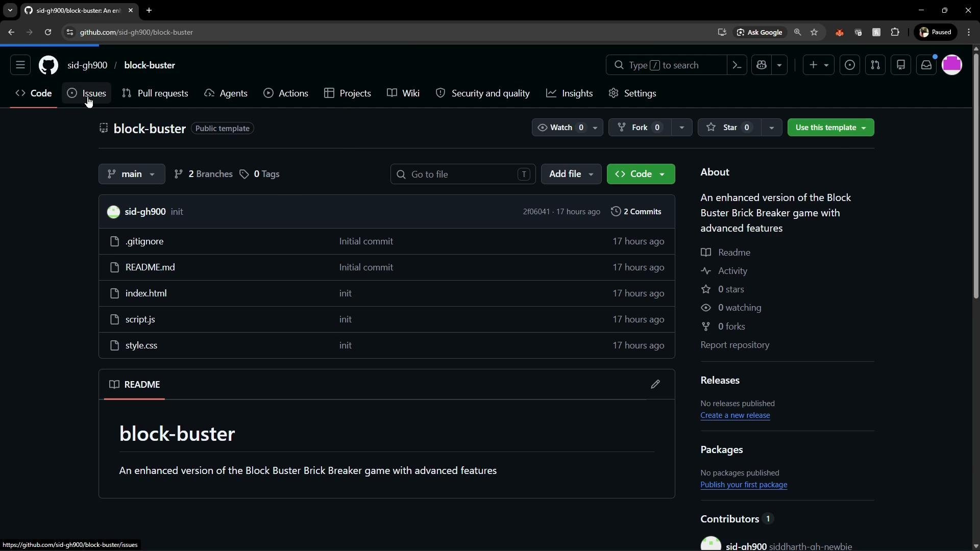Reload the page in browser toolbar

click(x=48, y=32)
